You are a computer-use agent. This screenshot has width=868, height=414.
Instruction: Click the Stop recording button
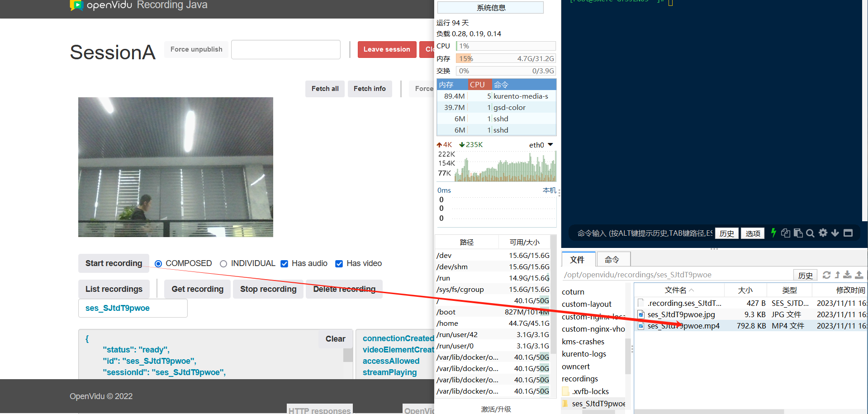268,289
